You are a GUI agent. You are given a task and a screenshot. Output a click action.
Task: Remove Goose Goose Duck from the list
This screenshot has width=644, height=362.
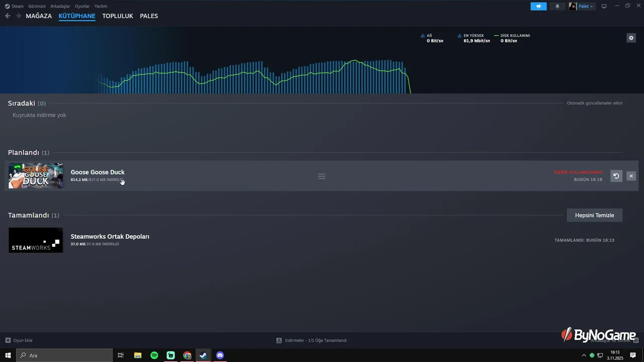tap(631, 176)
